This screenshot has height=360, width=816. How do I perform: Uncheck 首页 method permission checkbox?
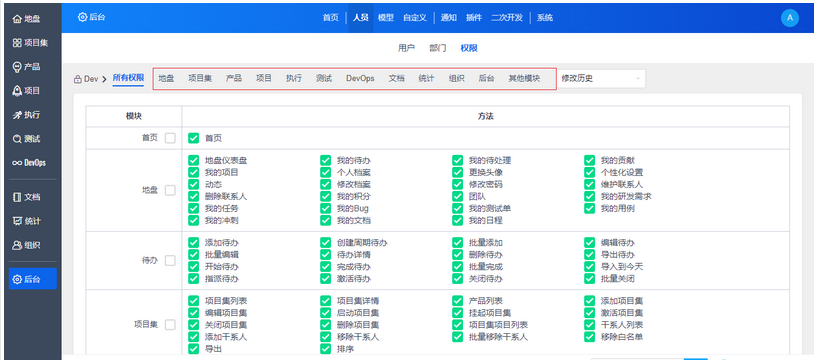(194, 138)
